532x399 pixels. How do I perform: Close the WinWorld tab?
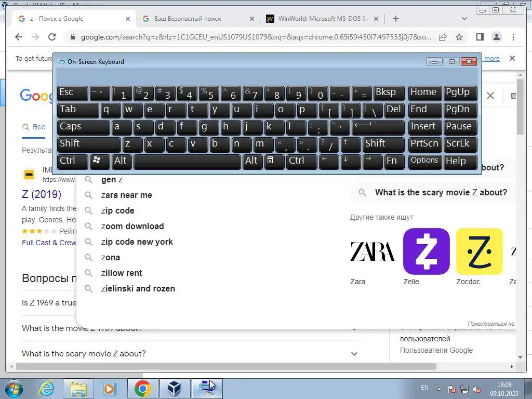(376, 19)
